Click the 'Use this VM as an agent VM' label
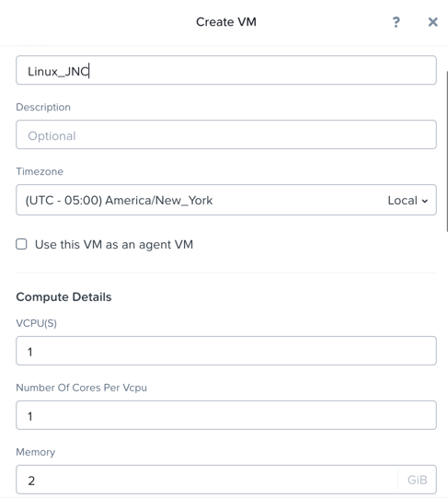Image resolution: width=448 pixels, height=499 pixels. (x=114, y=244)
